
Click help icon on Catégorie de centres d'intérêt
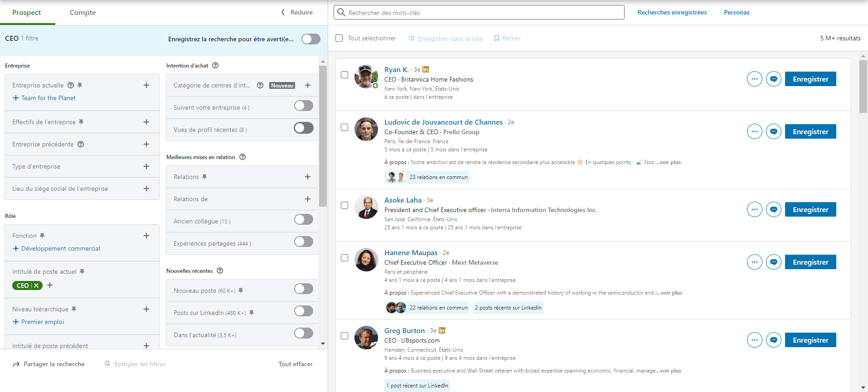pos(260,85)
